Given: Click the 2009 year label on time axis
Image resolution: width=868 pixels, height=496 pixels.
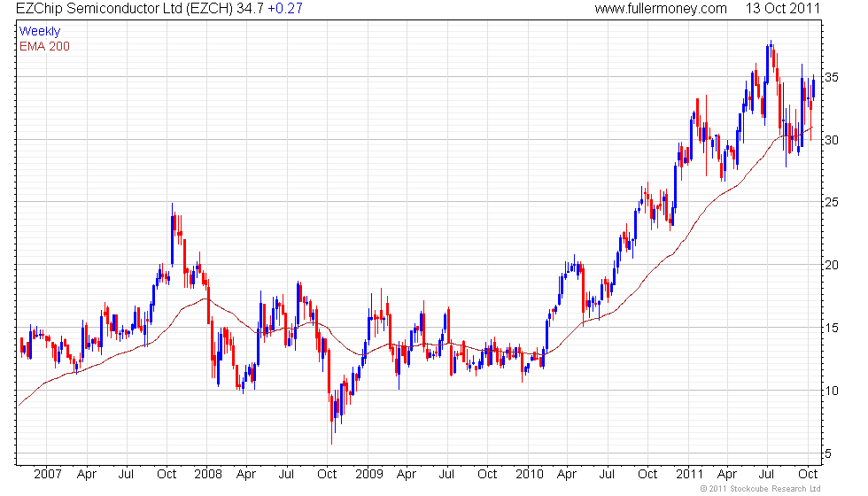Looking at the screenshot, I should 368,474.
